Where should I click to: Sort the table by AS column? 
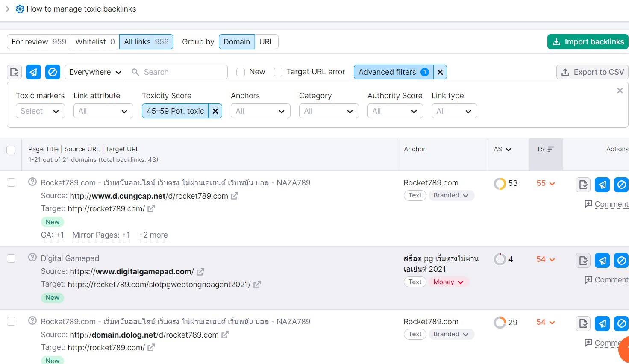503,149
